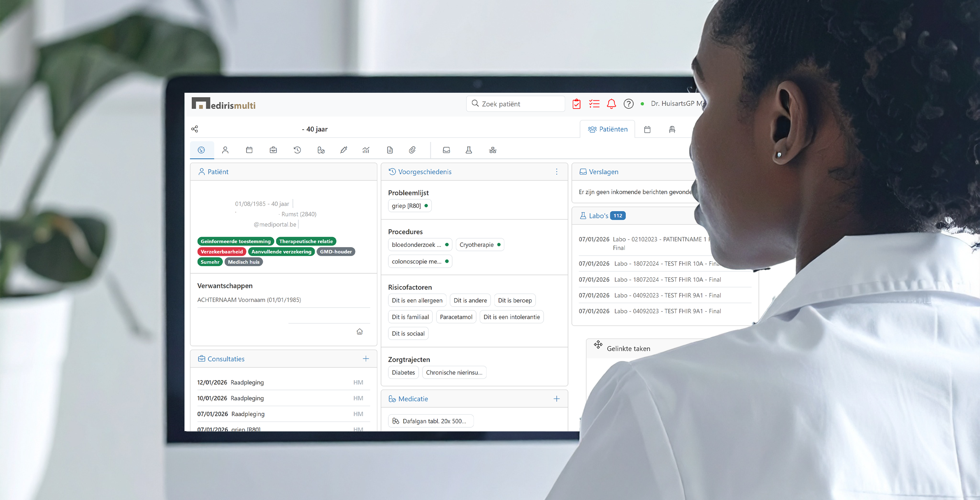Open the chart graph icon in the patient toolbar
The image size is (980, 500).
(x=366, y=150)
